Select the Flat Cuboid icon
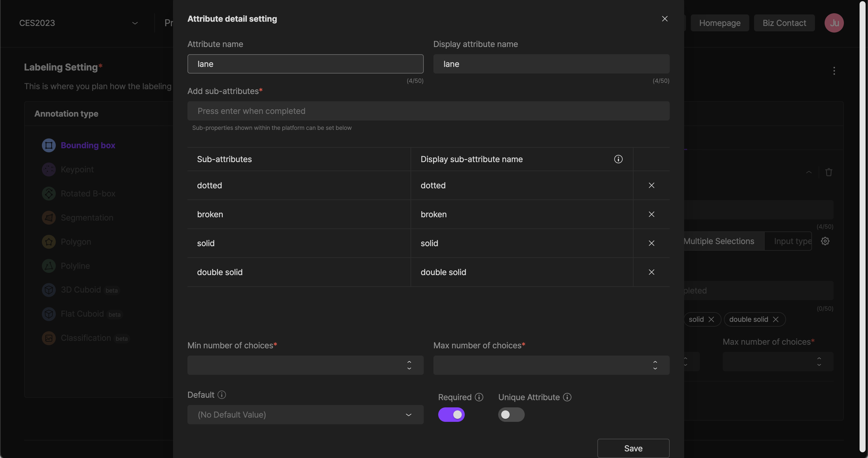Image resolution: width=868 pixels, height=458 pixels. pyautogui.click(x=49, y=314)
